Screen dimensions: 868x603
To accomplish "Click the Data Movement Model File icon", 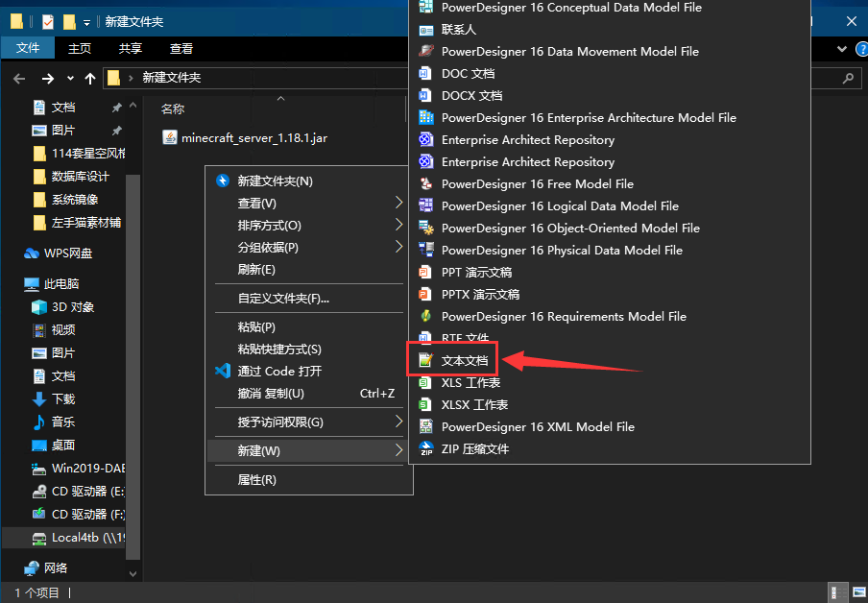I will 425,52.
